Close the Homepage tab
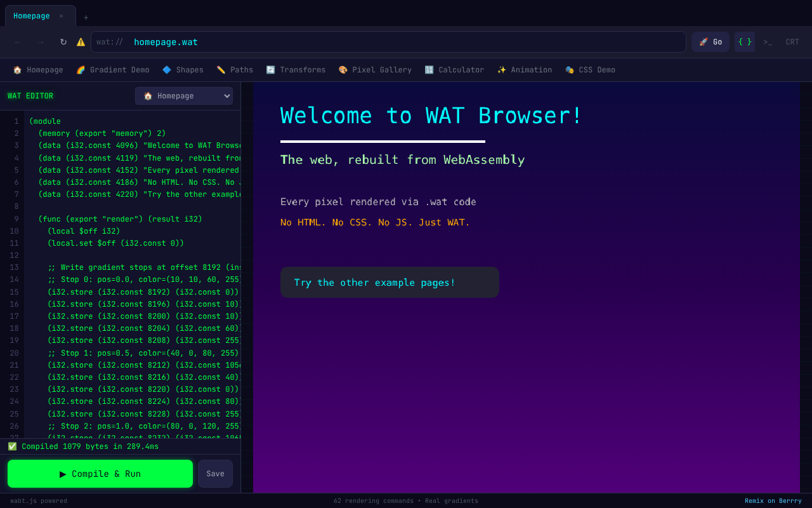 click(x=62, y=16)
